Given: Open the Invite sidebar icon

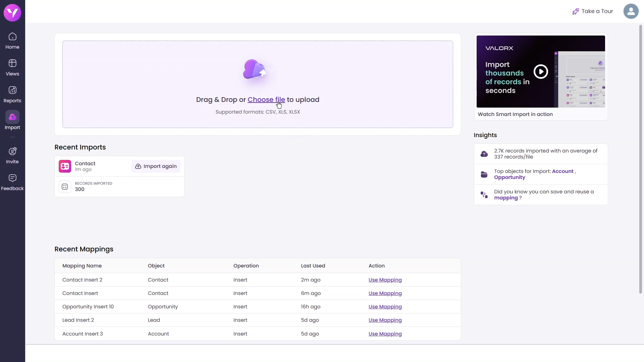Looking at the screenshot, I should [x=12, y=151].
